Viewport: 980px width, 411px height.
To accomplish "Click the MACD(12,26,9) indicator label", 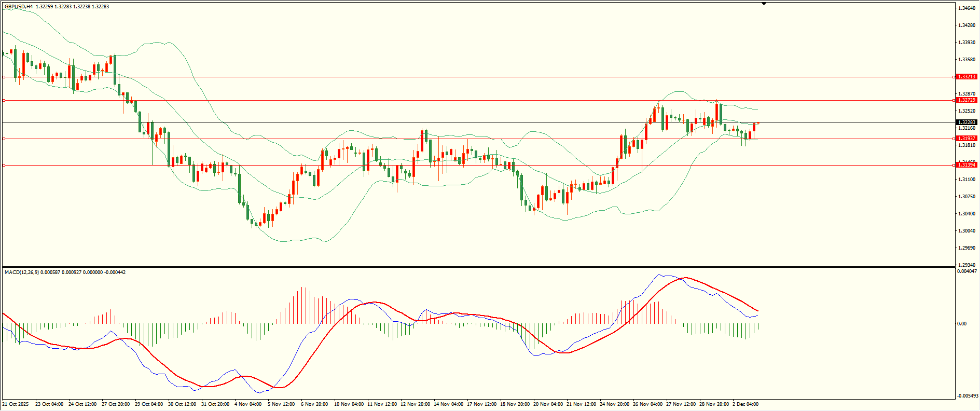I will click(21, 272).
